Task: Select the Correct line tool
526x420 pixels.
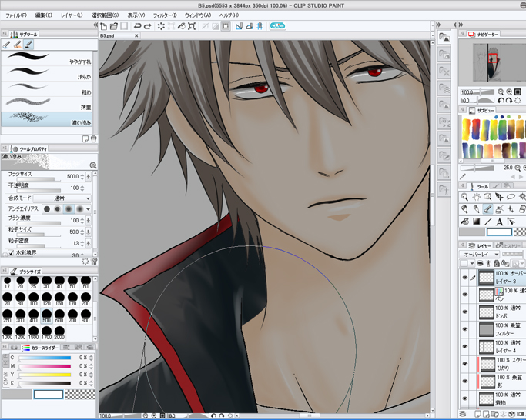Action: click(x=511, y=222)
